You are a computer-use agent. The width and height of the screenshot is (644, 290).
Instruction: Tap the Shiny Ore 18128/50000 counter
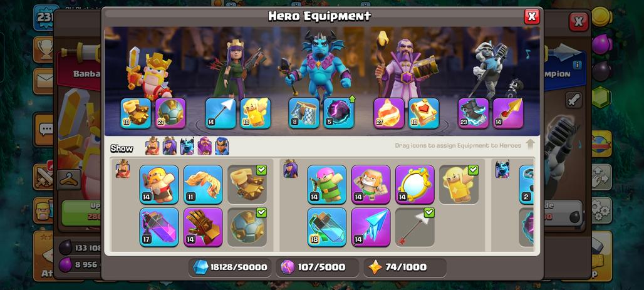point(230,267)
